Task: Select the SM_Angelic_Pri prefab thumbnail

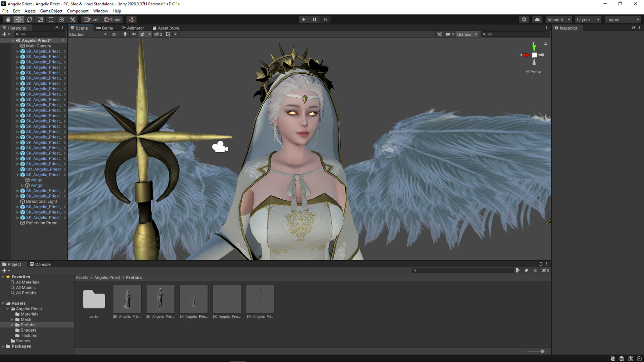Action: pyautogui.click(x=260, y=299)
